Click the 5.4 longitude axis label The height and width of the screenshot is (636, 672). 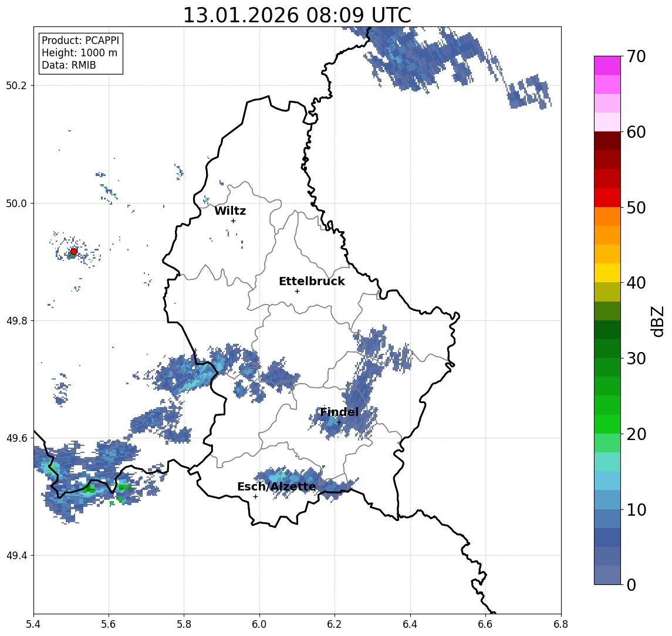(x=33, y=624)
